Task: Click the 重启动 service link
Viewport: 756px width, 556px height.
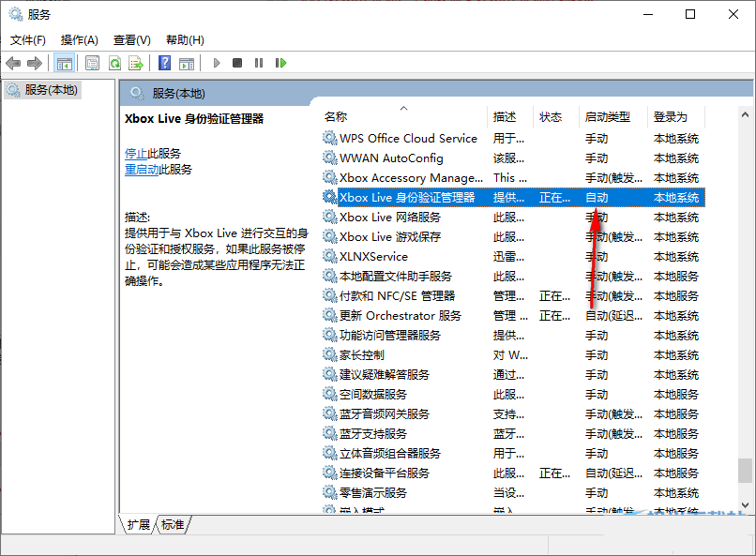Action: coord(142,170)
